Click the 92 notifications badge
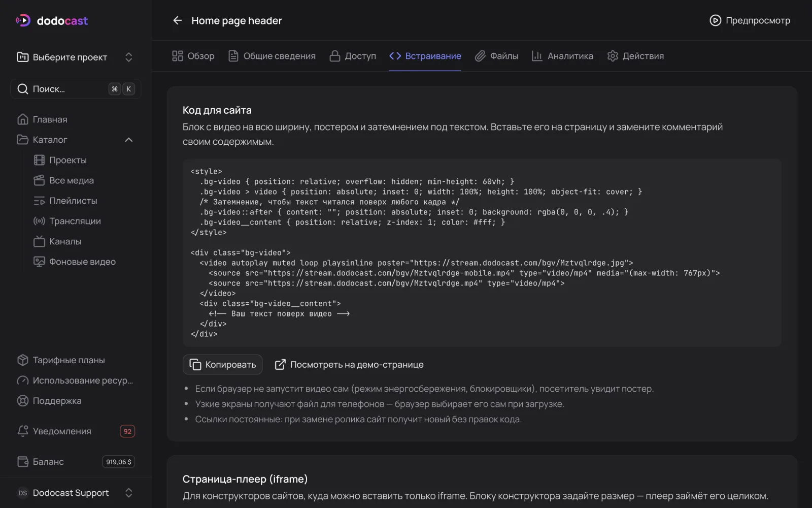Screen dimensions: 812x508 127,431
